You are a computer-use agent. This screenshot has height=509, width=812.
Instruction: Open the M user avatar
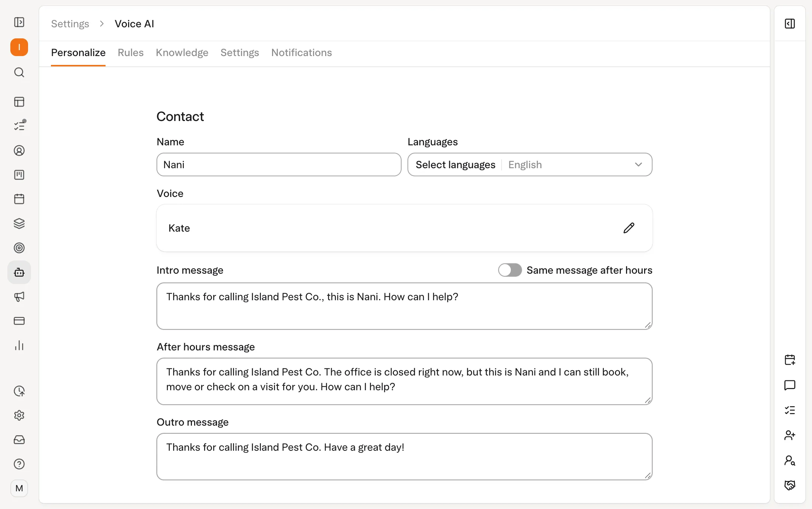coord(19,488)
